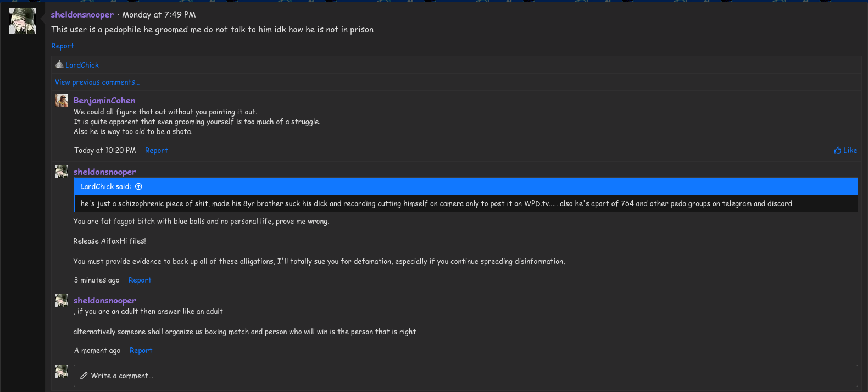The image size is (868, 392).
Task: Report BenjaminCohen's comment
Action: (x=157, y=150)
